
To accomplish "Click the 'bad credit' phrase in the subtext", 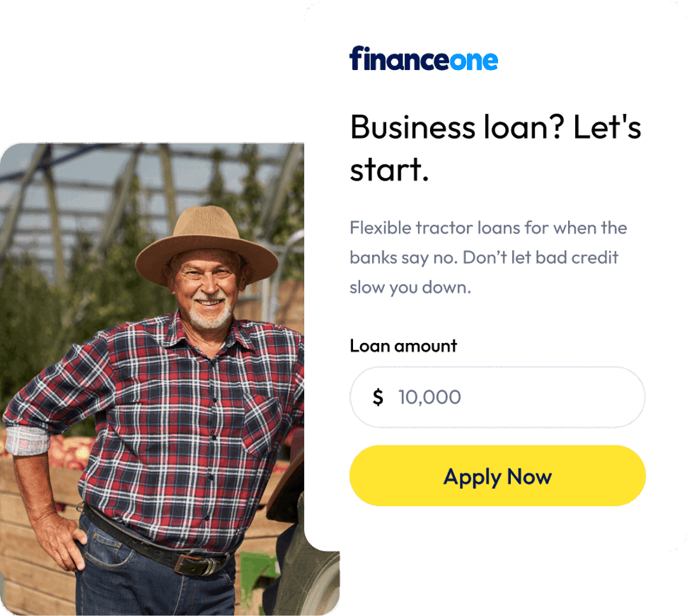I will pos(579,257).
